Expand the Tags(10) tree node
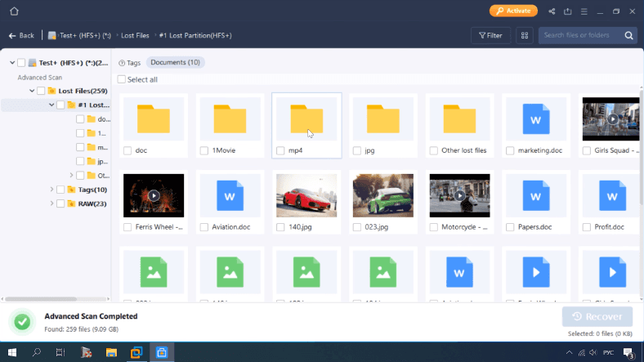644x362 pixels. pos(51,190)
